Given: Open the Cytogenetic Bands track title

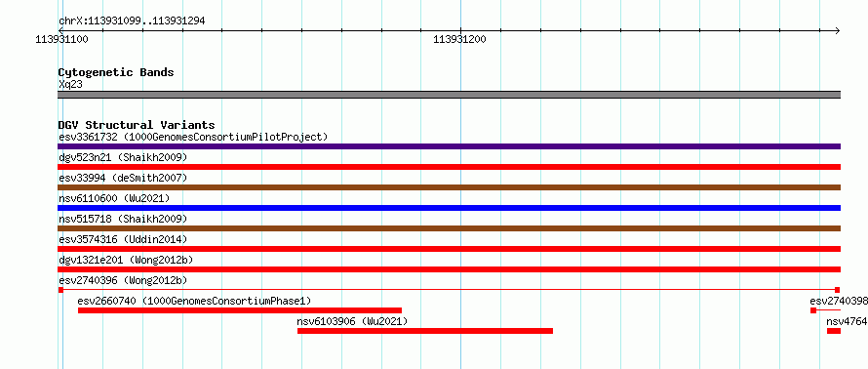Looking at the screenshot, I should pyautogui.click(x=116, y=72).
